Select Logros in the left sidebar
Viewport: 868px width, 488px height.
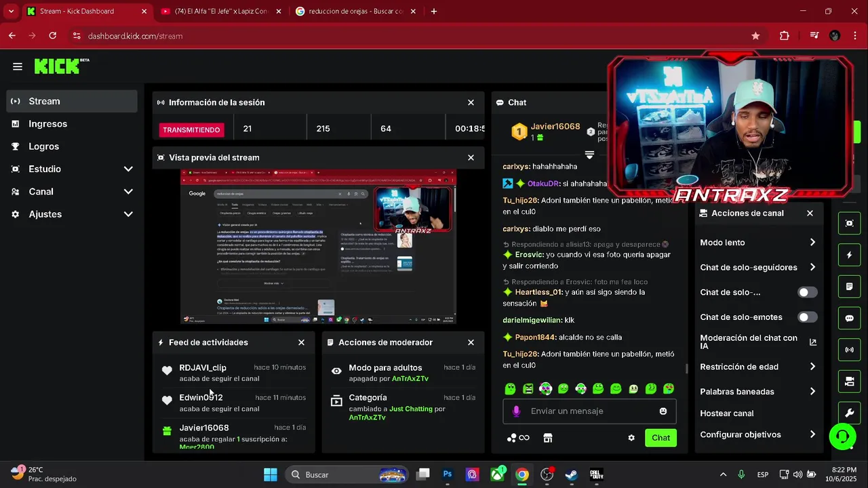(x=72, y=146)
